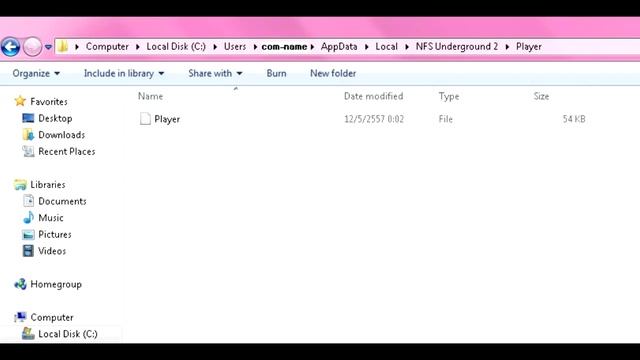Open the Documents library label
Image resolution: width=640 pixels, height=360 pixels.
[x=62, y=201]
